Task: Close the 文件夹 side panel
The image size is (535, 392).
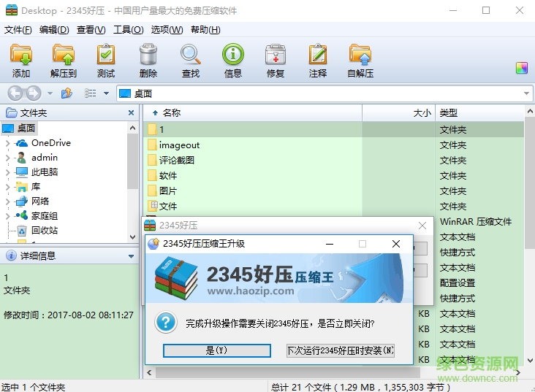Action: tap(132, 113)
